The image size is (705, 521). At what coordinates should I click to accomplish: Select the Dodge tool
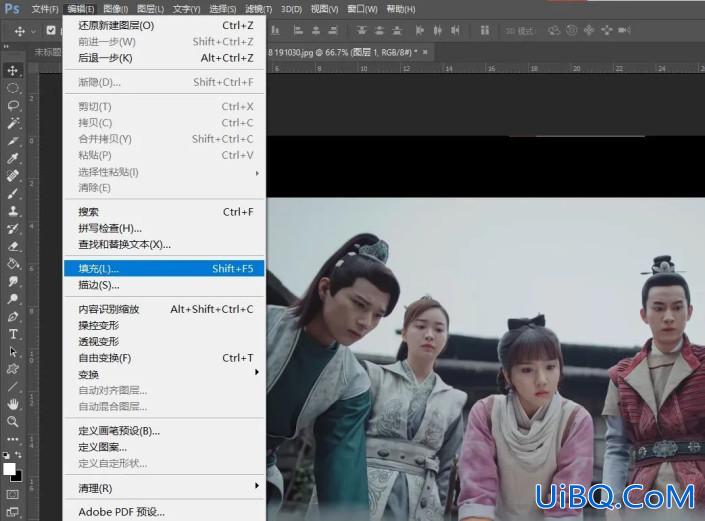tap(13, 298)
